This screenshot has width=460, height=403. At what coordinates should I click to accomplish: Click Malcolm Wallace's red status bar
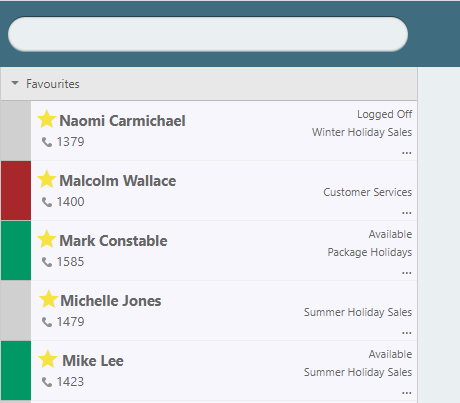pyautogui.click(x=16, y=191)
